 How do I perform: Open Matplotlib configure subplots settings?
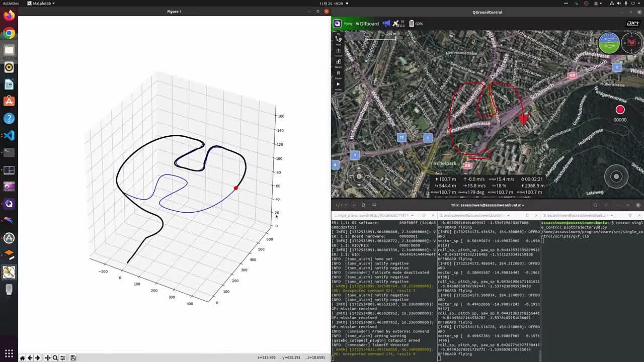[63, 358]
